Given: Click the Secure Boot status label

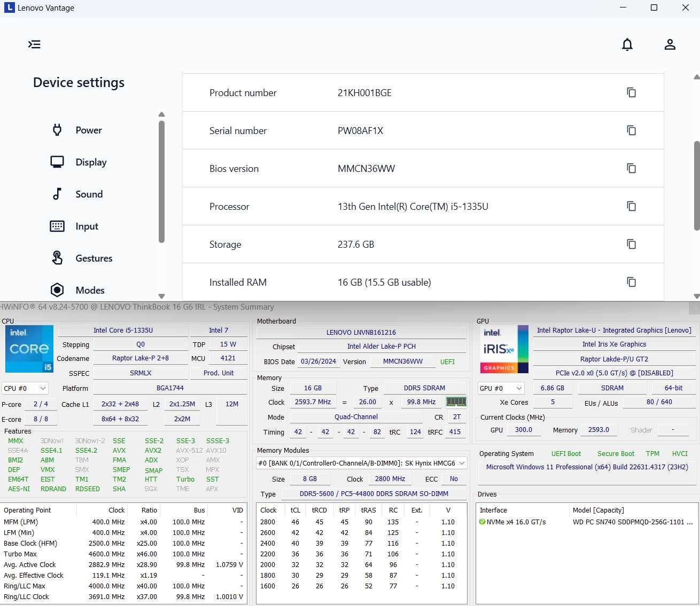Looking at the screenshot, I should [x=616, y=453].
